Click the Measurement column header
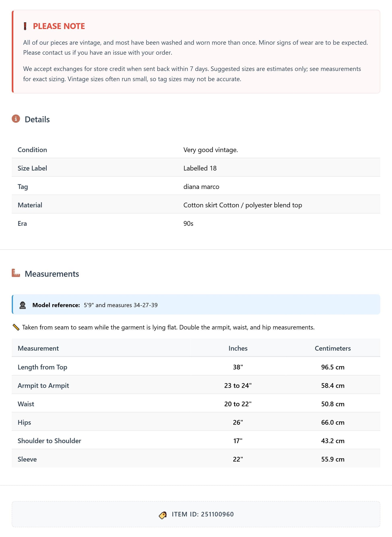 pos(38,348)
